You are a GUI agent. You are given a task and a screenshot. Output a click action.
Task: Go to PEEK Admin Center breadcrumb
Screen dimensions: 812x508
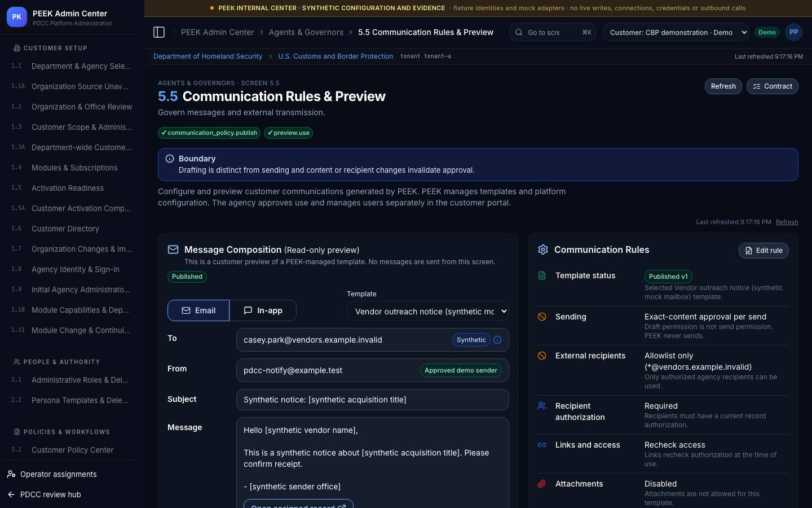point(218,32)
